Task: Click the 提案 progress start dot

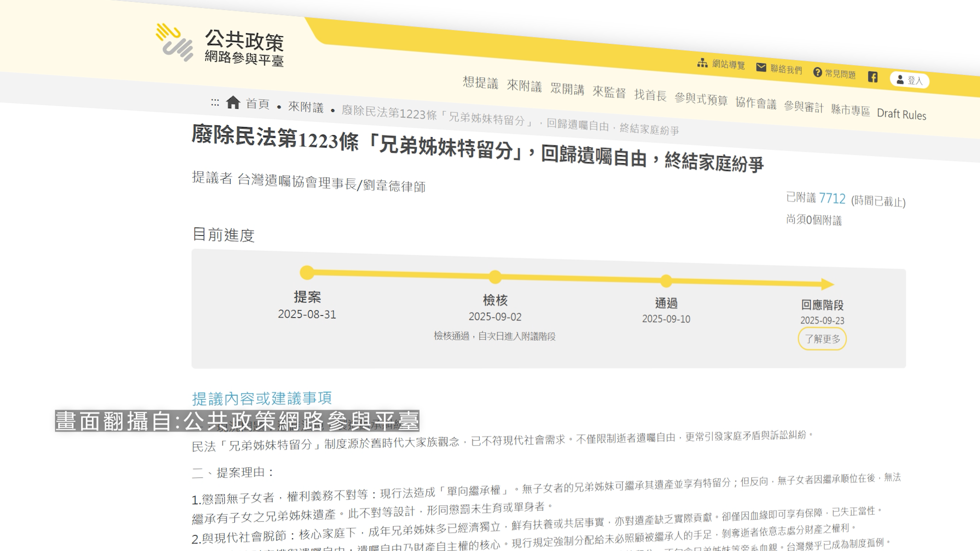Action: (307, 272)
